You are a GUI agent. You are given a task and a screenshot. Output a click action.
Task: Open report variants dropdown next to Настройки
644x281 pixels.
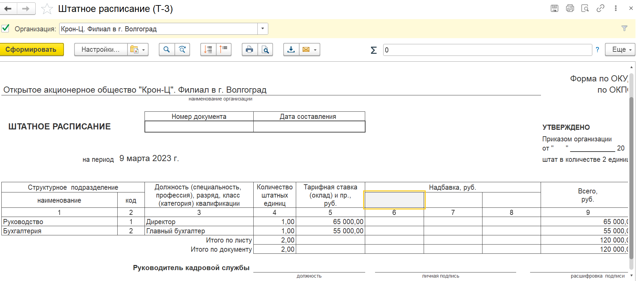click(x=138, y=50)
